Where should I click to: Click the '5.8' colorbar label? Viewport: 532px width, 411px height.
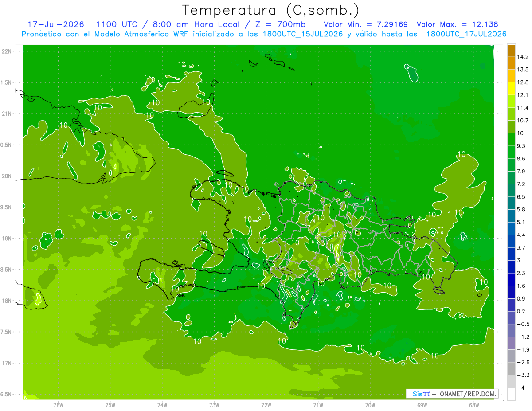pos(522,210)
